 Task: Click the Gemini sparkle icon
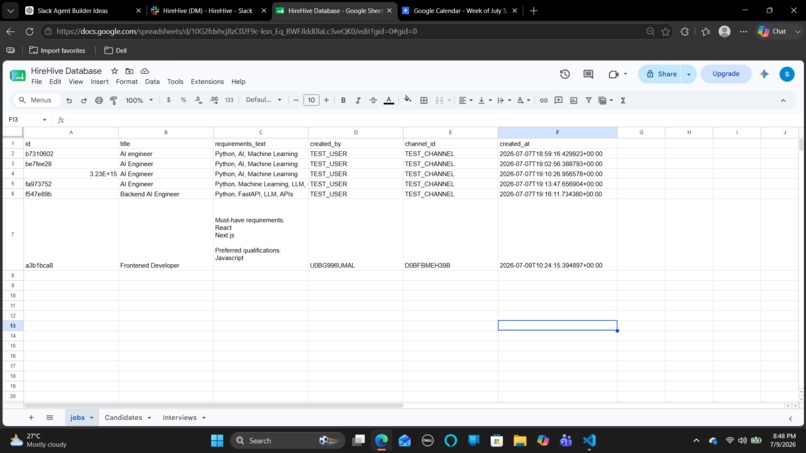click(x=764, y=74)
